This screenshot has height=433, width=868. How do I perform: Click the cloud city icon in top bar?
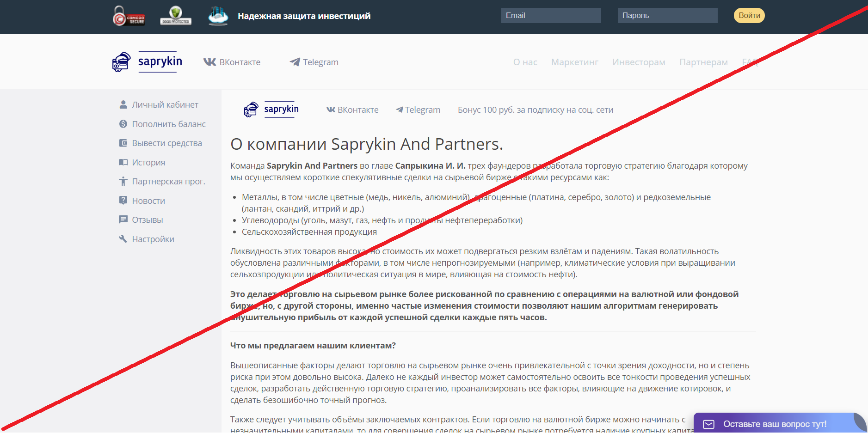(218, 16)
